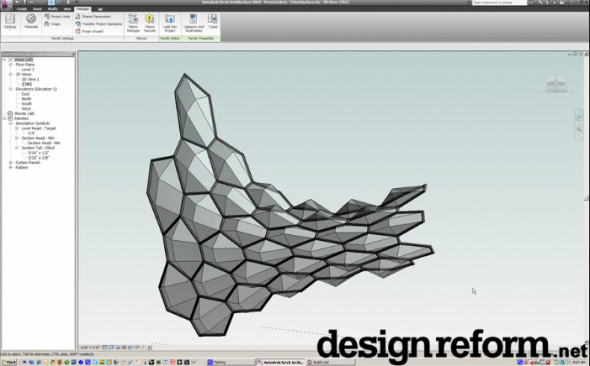Select 3/16" x 1/2" type
Screen dimensions: 590x366
pyautogui.click(x=38, y=153)
